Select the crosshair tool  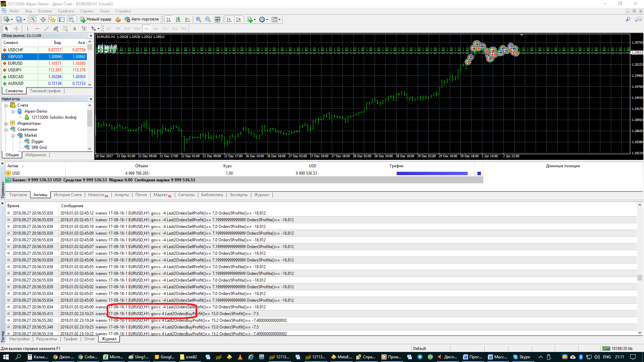tap(16, 28)
